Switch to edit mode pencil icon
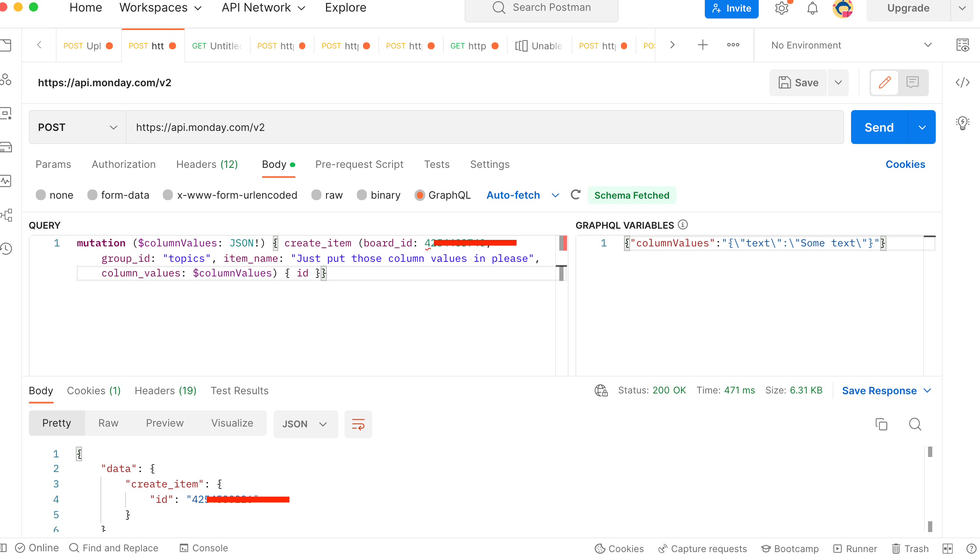 [x=885, y=82]
